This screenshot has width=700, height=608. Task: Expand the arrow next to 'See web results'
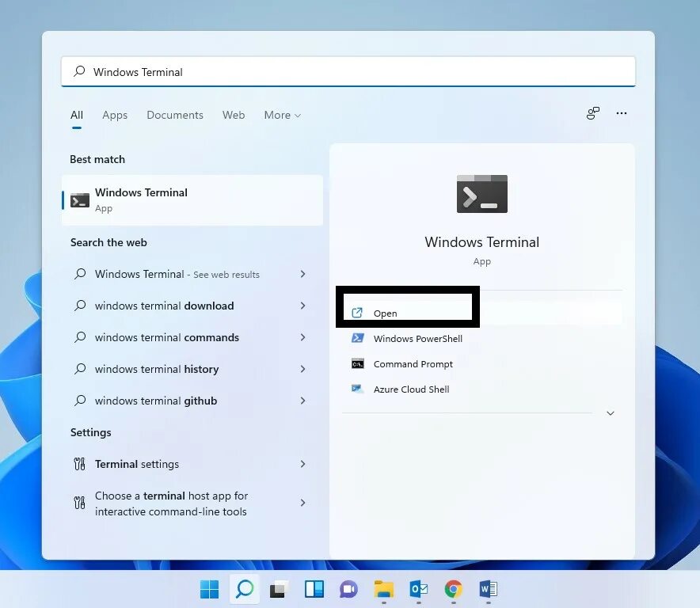point(302,274)
